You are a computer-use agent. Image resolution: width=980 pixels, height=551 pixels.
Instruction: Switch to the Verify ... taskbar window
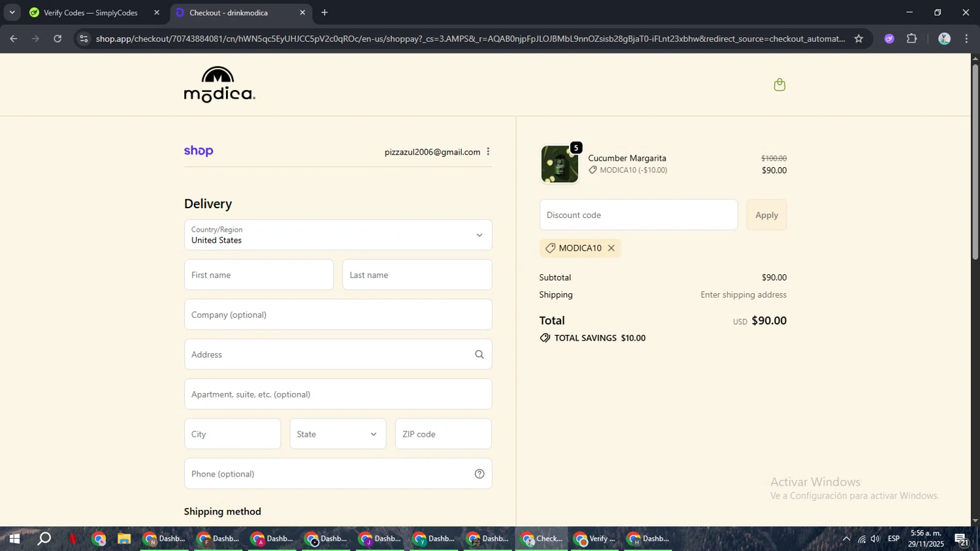(595, 539)
